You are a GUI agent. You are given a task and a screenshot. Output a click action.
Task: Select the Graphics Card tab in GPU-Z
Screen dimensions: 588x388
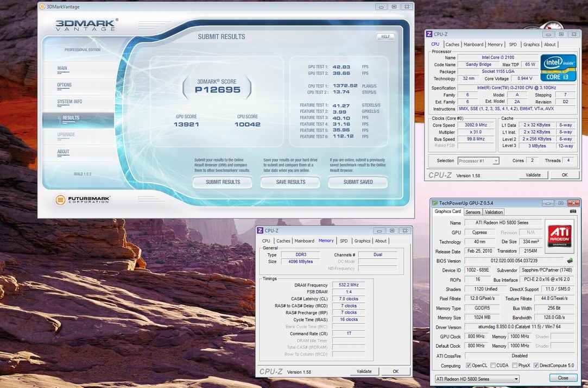(448, 211)
